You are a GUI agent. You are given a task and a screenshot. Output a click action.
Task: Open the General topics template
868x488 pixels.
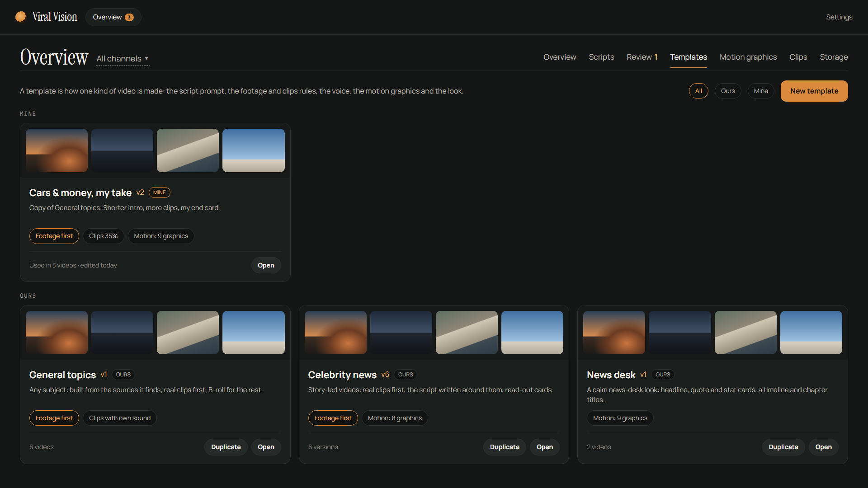point(266,447)
